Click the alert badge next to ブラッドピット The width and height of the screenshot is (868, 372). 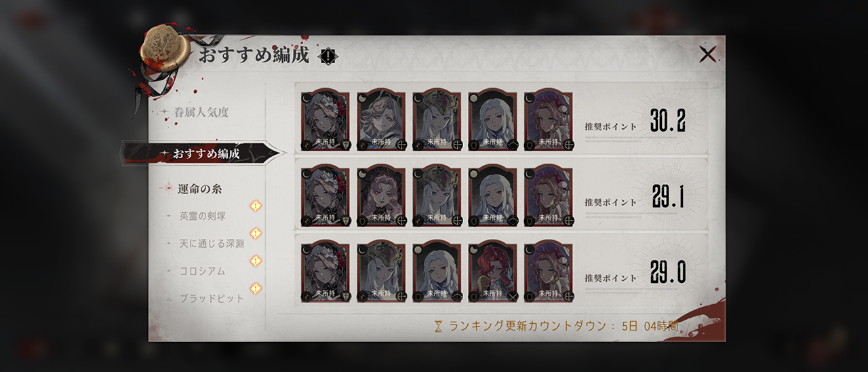[x=256, y=288]
